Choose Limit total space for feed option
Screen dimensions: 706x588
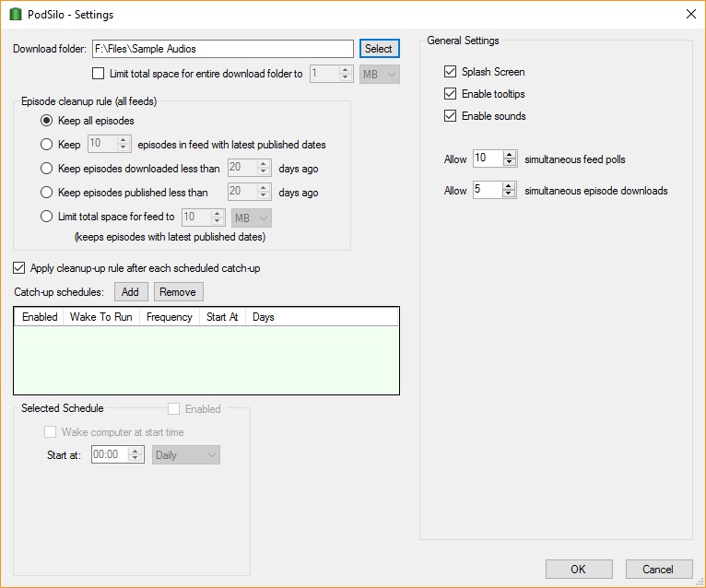[x=47, y=217]
